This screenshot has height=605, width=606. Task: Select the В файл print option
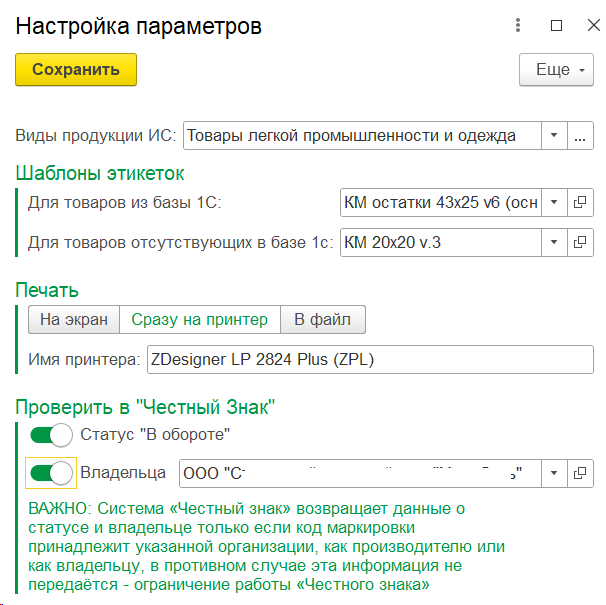click(323, 319)
